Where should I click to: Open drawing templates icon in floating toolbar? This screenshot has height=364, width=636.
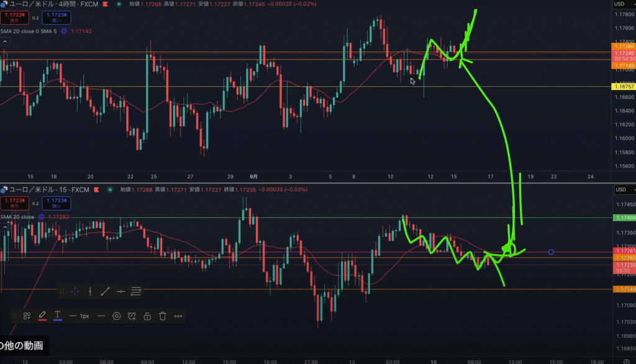tap(27, 316)
